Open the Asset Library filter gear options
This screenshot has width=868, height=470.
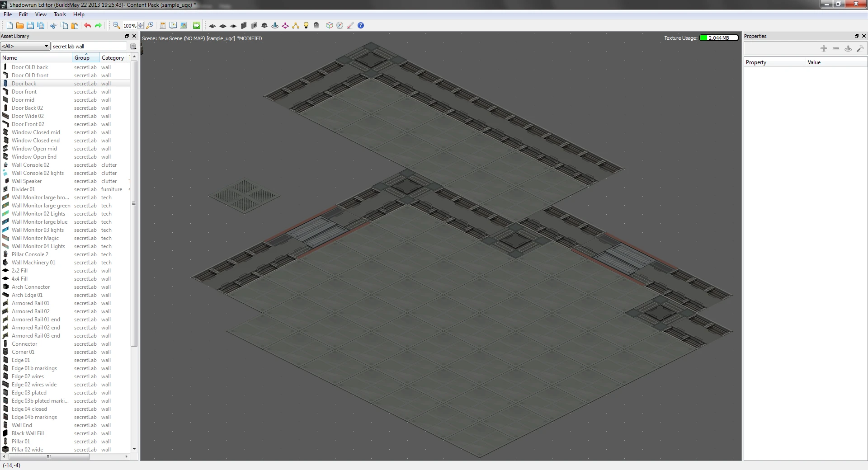click(x=133, y=46)
